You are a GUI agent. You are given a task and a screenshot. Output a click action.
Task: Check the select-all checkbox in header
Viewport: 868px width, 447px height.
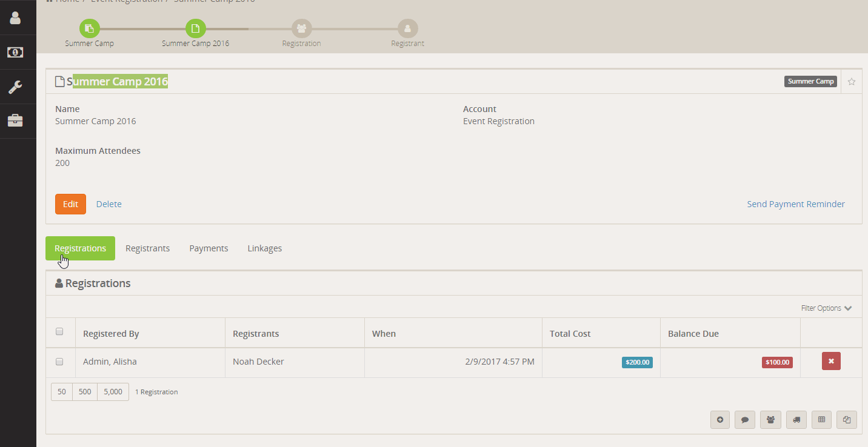point(59,331)
